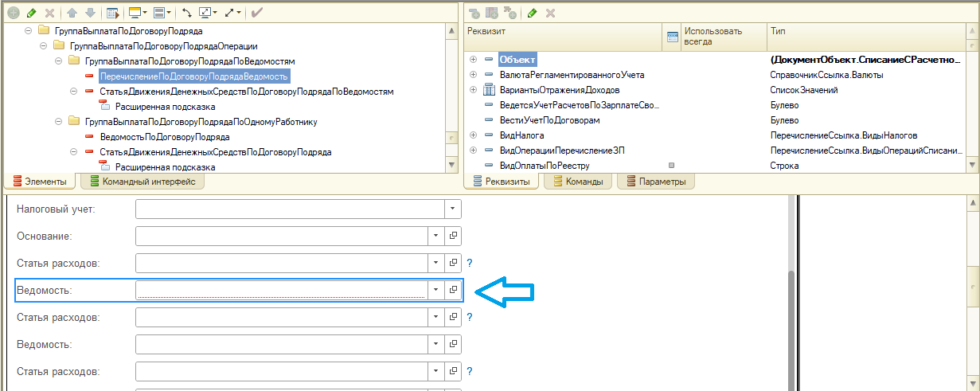The image size is (980, 391).
Task: Click into the Налоговый учет input field
Action: [290, 209]
